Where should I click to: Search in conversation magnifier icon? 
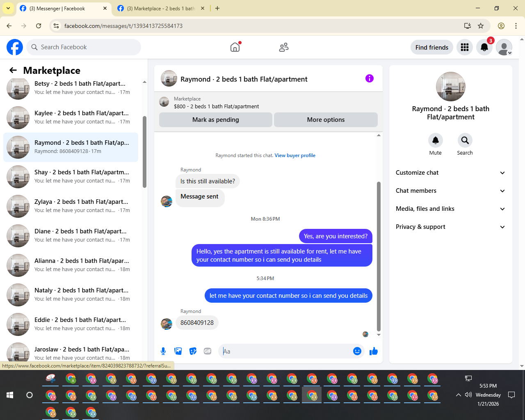tap(465, 140)
